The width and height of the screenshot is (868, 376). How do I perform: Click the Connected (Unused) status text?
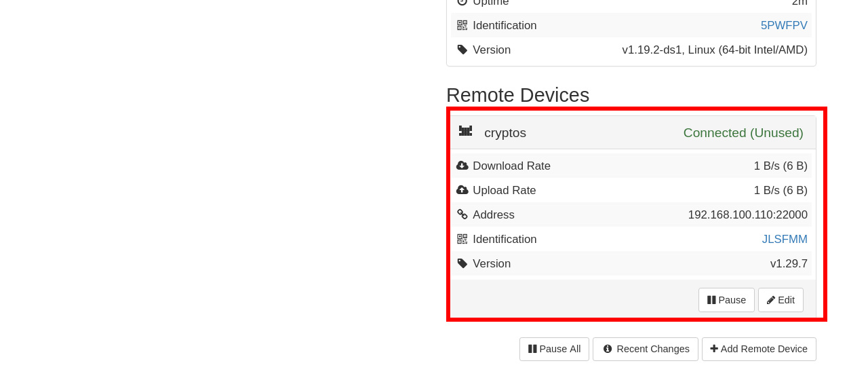point(743,133)
